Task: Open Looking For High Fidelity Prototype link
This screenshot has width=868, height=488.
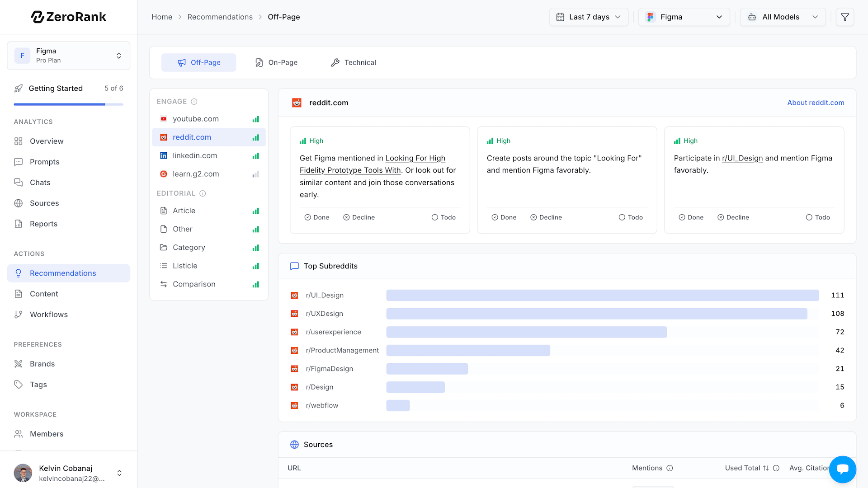Action: [x=372, y=164]
